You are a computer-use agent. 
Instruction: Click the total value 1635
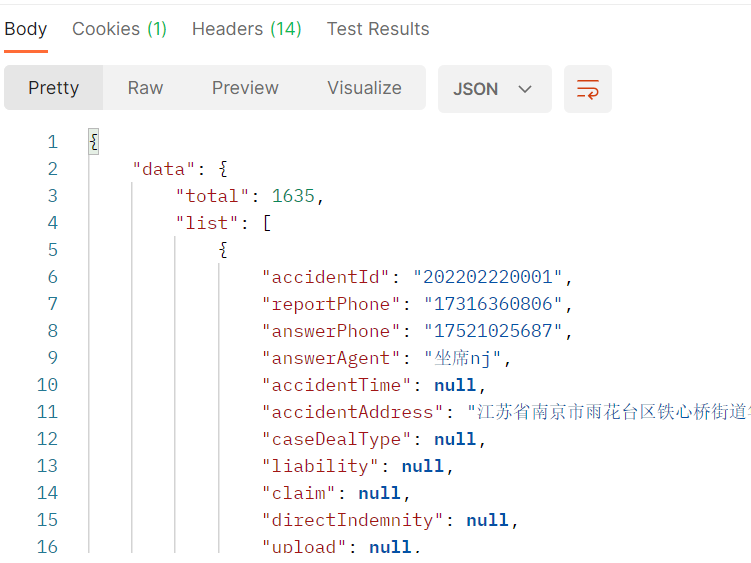click(x=293, y=196)
